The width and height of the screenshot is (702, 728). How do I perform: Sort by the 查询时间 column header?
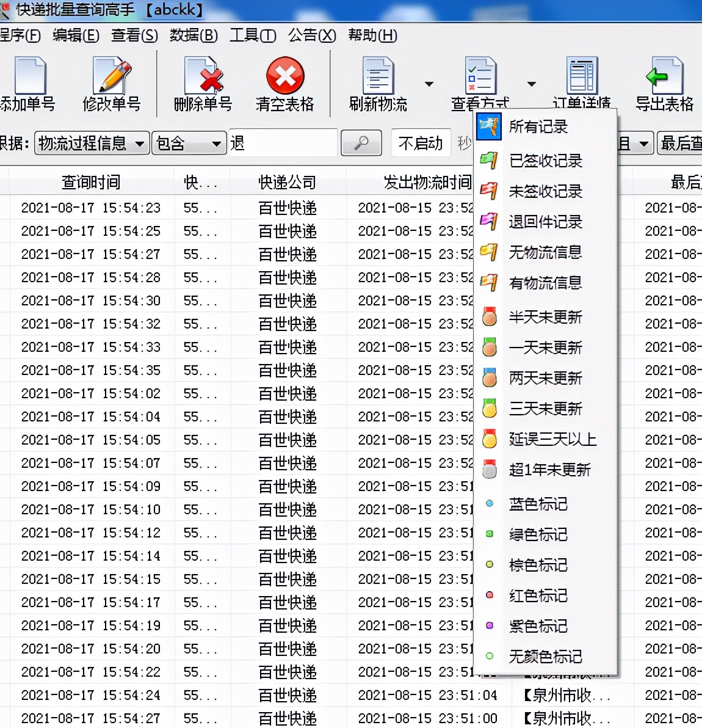[92, 182]
